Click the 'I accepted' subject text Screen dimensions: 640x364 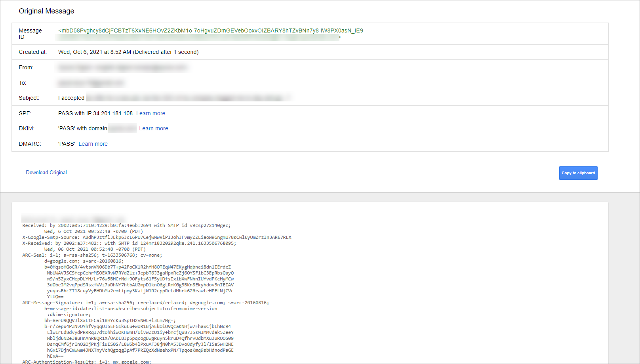coord(71,98)
